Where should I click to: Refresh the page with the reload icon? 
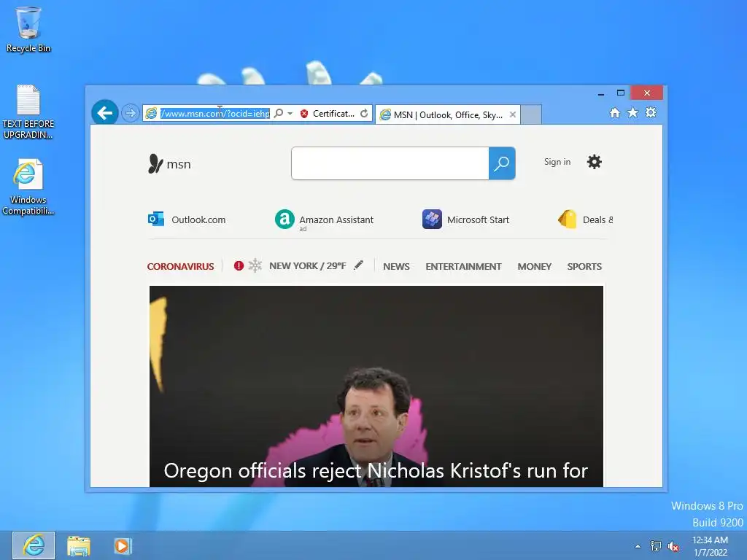(364, 113)
